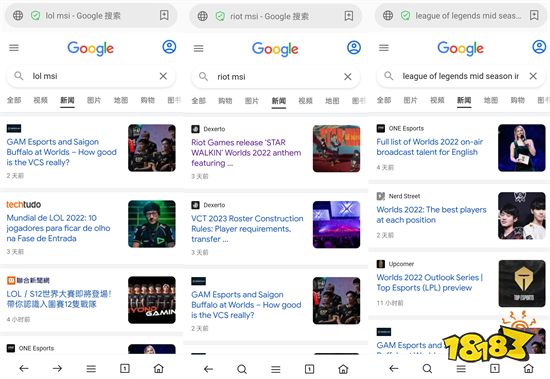Bookmark the league of legends page in address bar
Image resolution: width=550 pixels, height=379 pixels.
click(x=534, y=15)
